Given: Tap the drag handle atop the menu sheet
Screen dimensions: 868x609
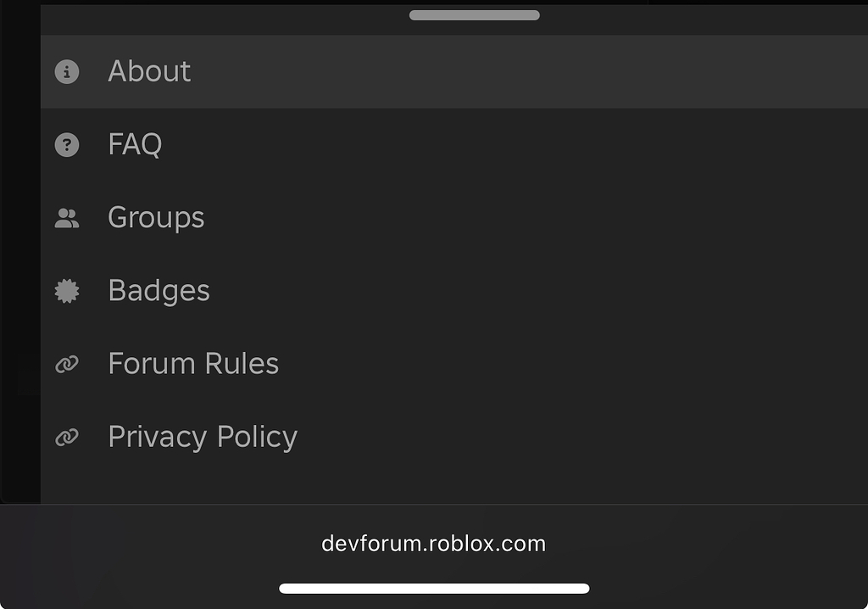Looking at the screenshot, I should (474, 14).
